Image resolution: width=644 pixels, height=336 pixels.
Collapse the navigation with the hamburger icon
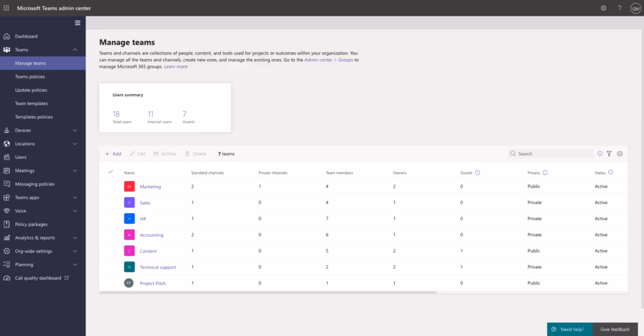(77, 23)
